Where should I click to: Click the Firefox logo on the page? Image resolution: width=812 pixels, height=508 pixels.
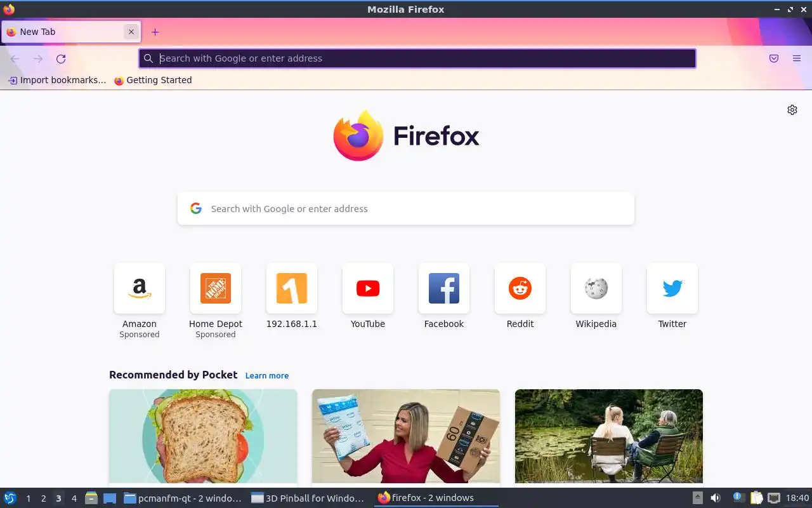(x=406, y=135)
